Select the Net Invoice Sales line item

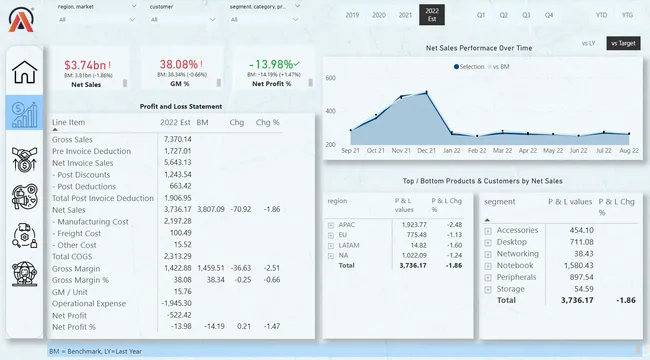(82, 163)
